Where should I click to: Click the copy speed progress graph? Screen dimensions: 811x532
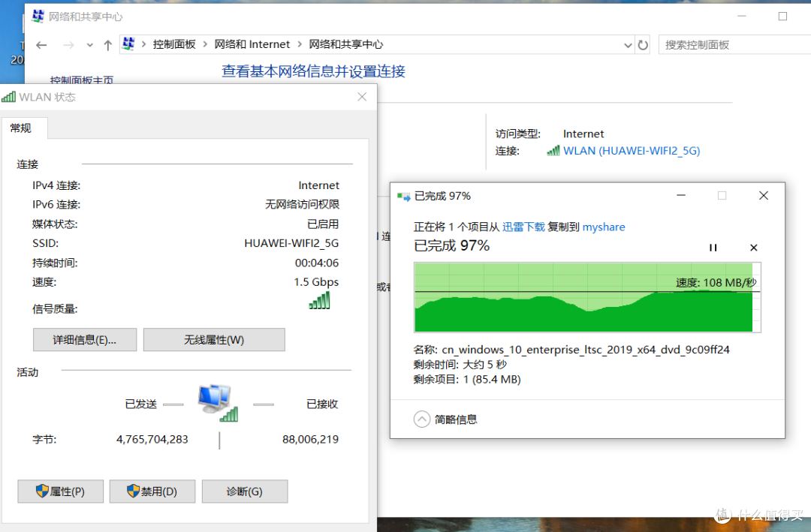(x=587, y=297)
